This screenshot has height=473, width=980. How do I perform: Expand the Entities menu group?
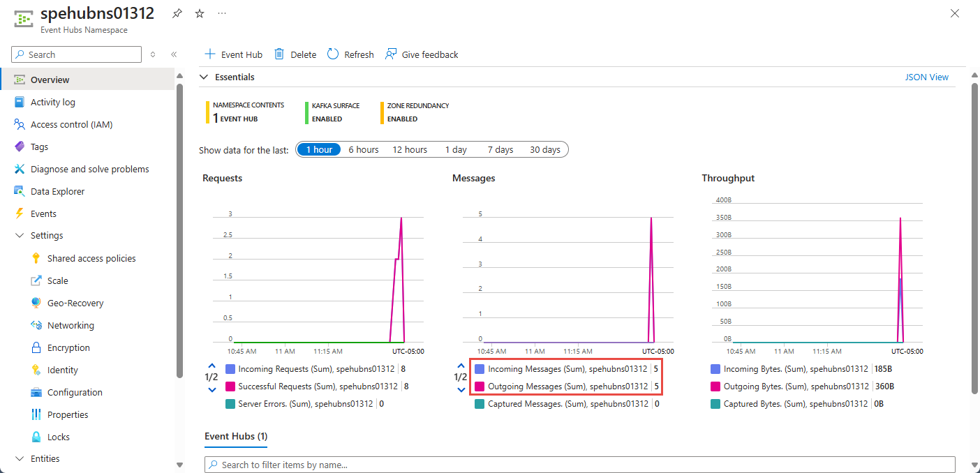(20, 459)
